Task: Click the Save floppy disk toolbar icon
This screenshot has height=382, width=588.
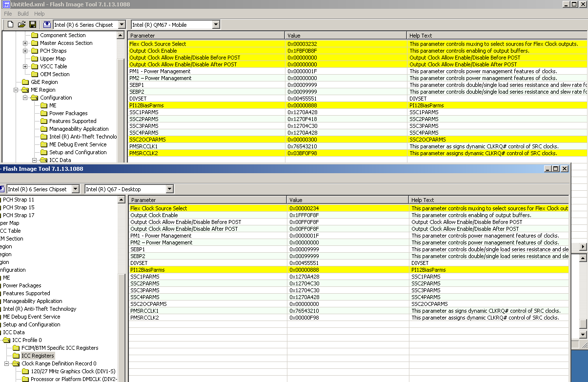Action: [33, 24]
